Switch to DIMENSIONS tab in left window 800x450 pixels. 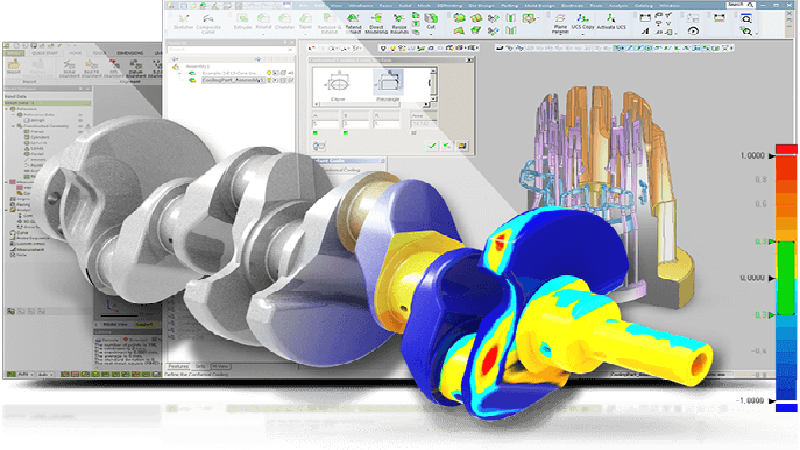pos(130,53)
